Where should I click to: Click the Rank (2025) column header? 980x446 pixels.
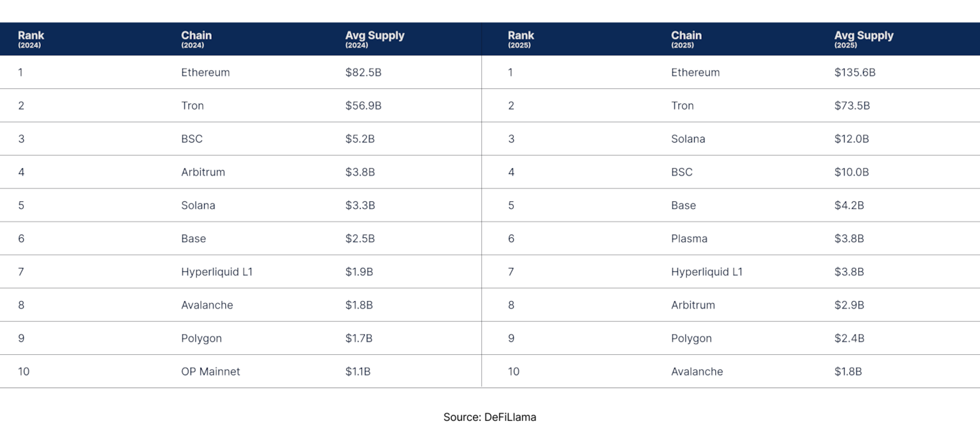521,39
